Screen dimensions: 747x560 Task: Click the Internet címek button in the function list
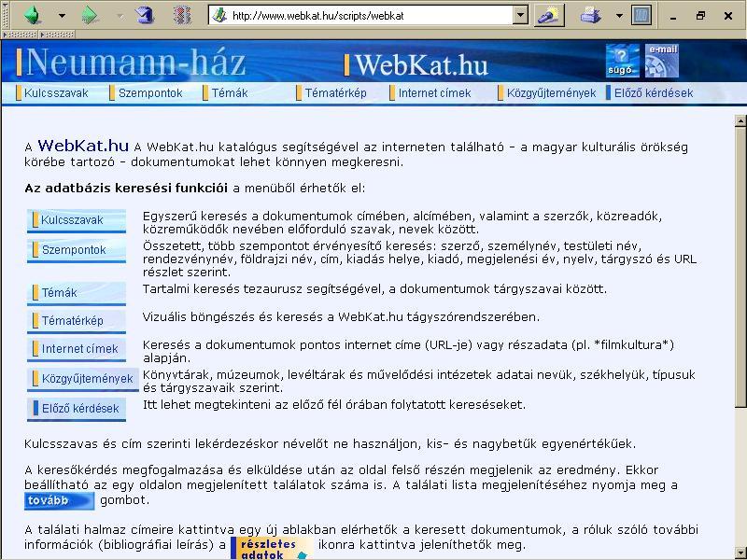coord(77,349)
